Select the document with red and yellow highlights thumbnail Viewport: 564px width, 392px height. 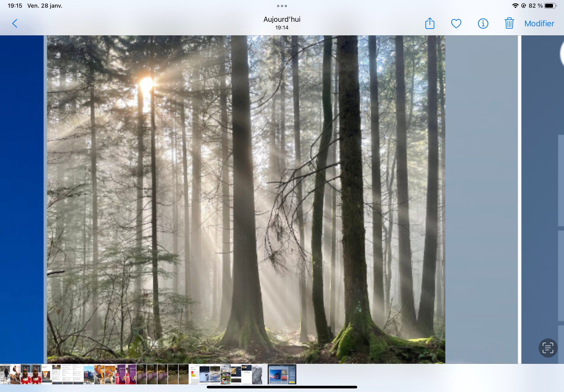[194, 374]
